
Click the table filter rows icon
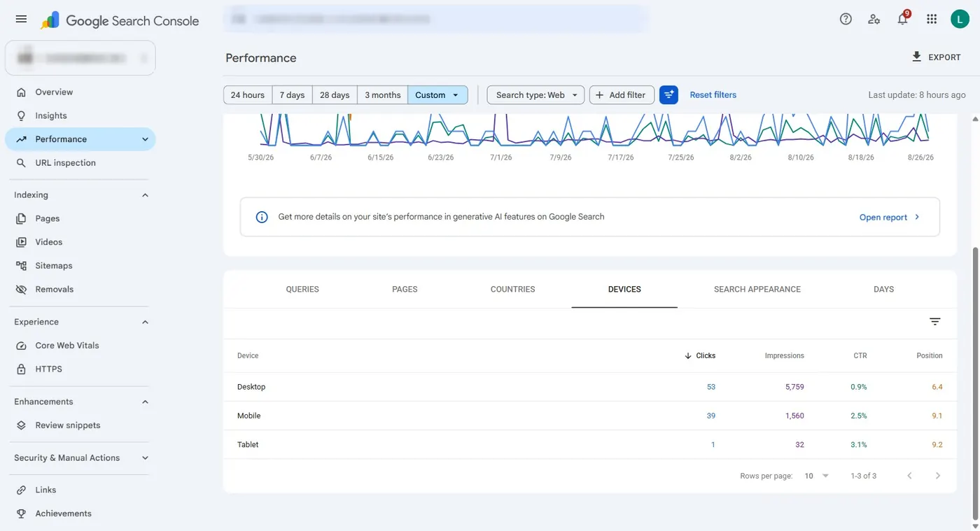point(934,322)
